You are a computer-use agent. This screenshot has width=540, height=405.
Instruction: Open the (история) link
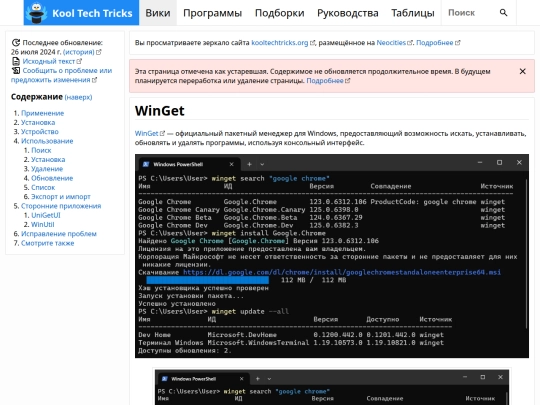pos(79,52)
